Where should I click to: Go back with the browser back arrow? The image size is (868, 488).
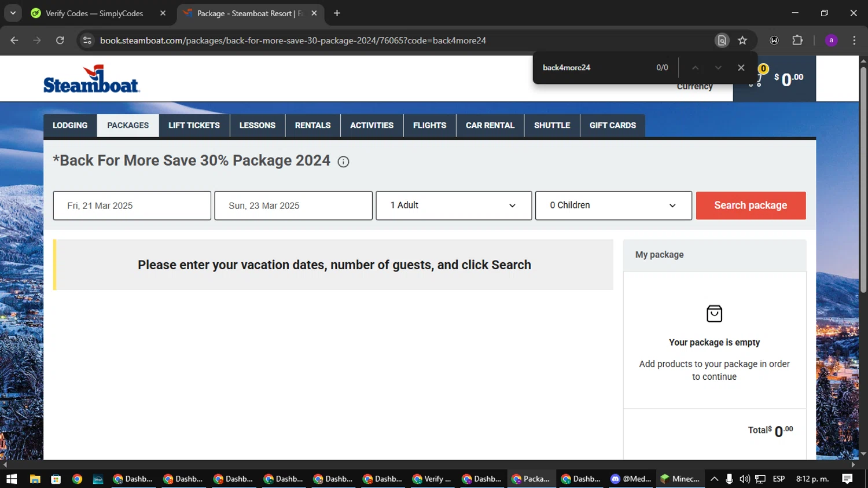[14, 41]
